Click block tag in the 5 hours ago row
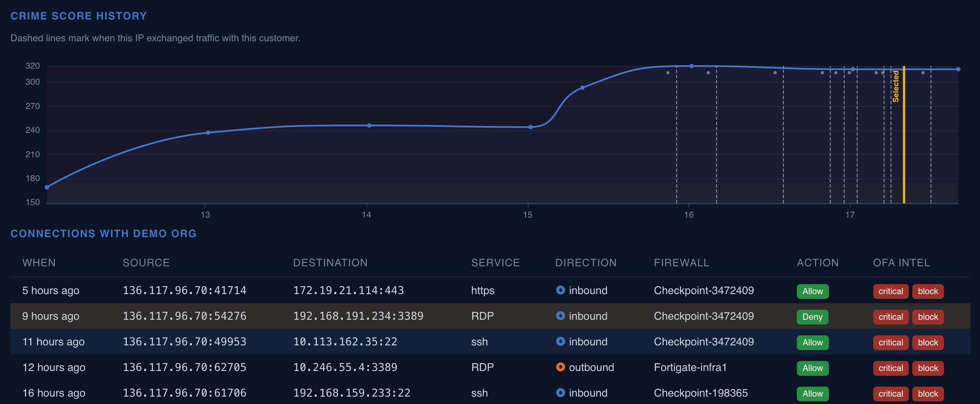980x404 pixels. (x=928, y=291)
